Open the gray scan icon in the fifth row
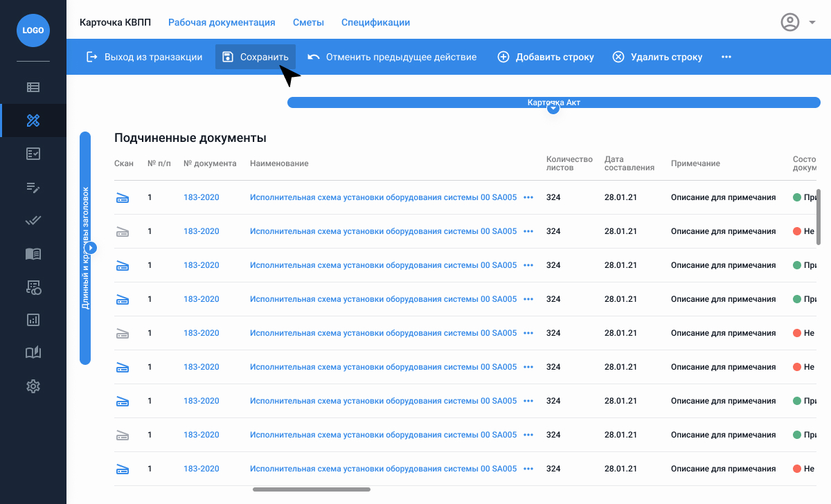This screenshot has width=831, height=504. [x=123, y=333]
